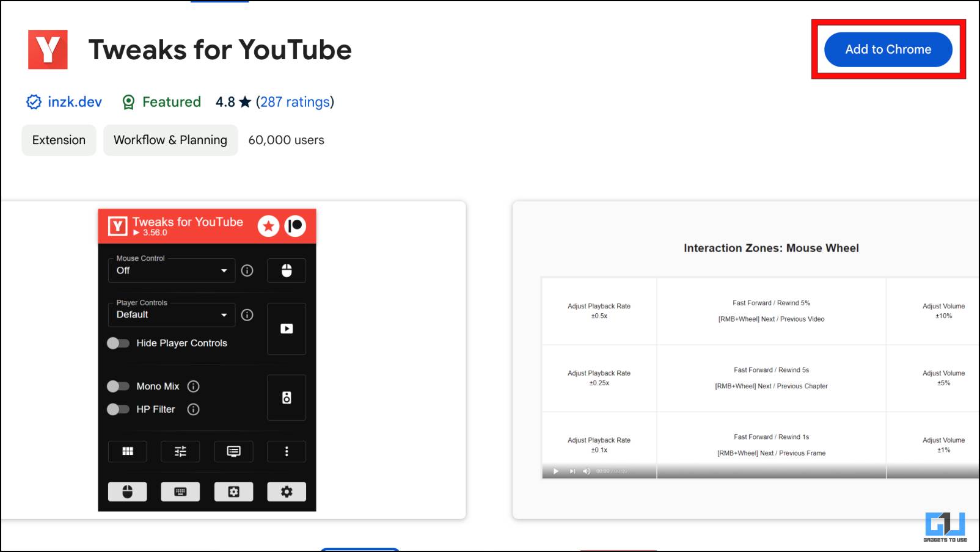Click the Patreon icon in the popup header
Image resolution: width=980 pixels, height=552 pixels.
click(x=295, y=226)
